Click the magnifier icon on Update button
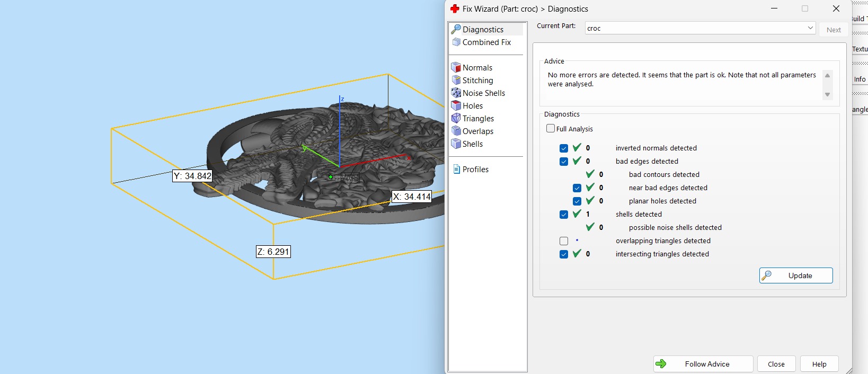 [766, 275]
